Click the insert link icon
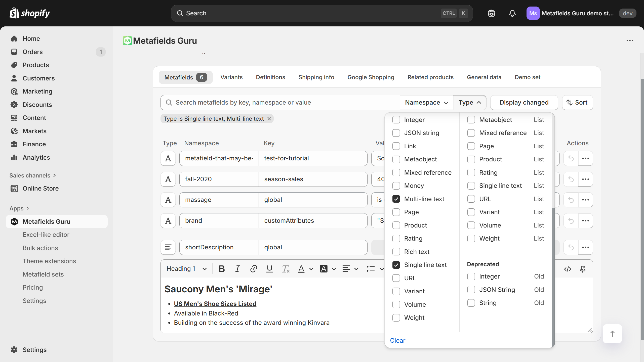This screenshot has width=644, height=362. point(254,269)
